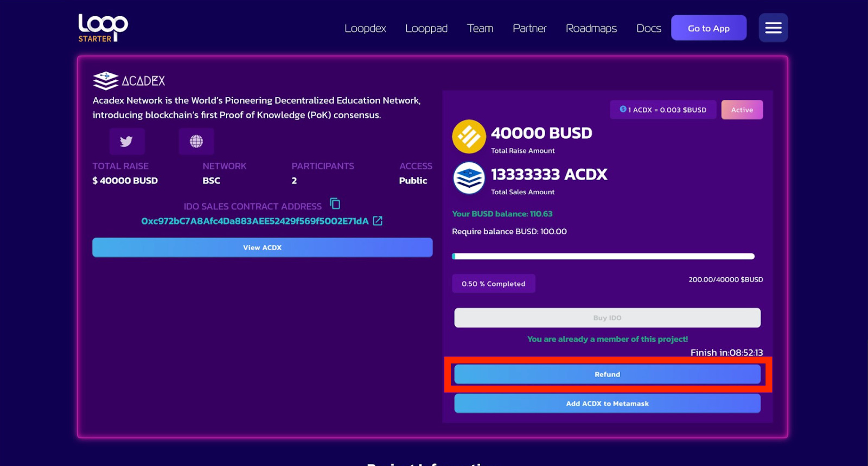Click the BSC network value
This screenshot has height=466, width=868.
[212, 181]
